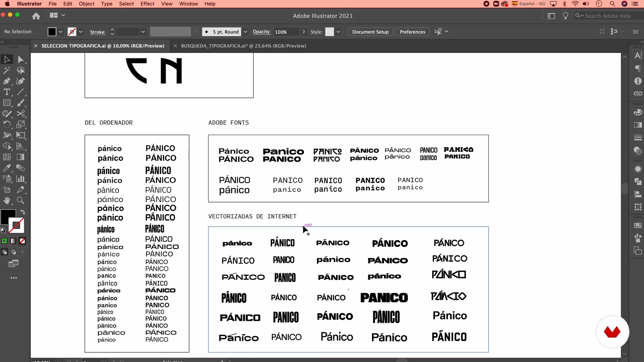
Task: Activate the Artboard tool
Action: tap(7, 189)
